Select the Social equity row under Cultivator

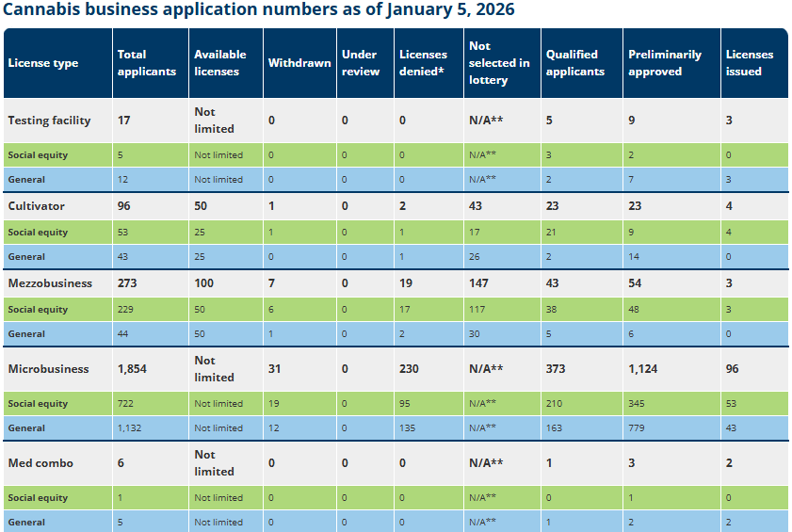396,233
